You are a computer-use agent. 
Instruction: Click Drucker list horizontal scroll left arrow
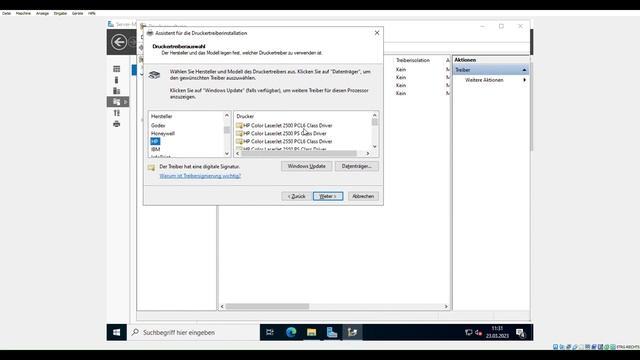tap(238, 153)
